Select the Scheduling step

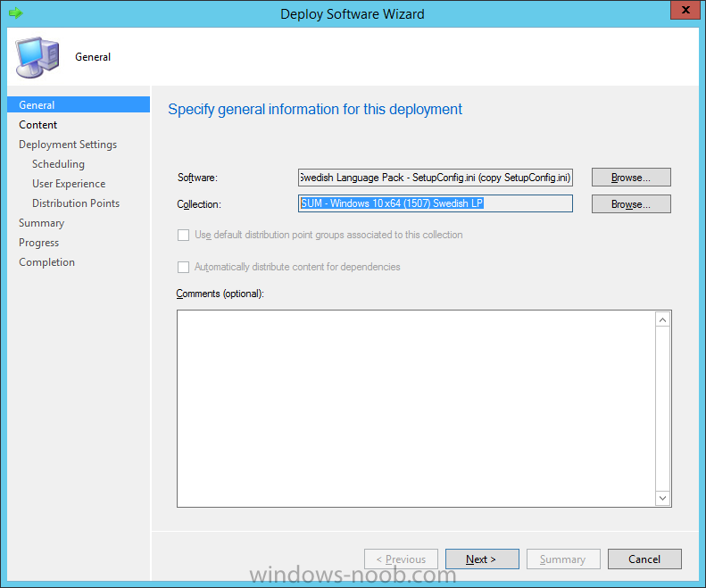(x=58, y=164)
